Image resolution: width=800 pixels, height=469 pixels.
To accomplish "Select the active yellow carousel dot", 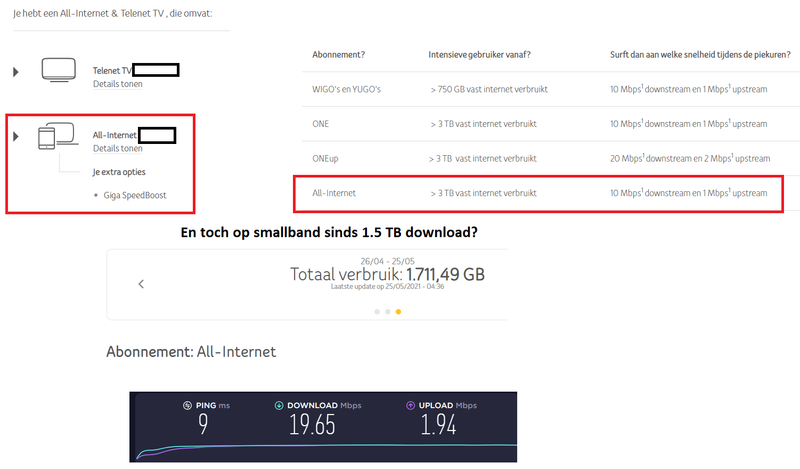I will pos(399,311).
